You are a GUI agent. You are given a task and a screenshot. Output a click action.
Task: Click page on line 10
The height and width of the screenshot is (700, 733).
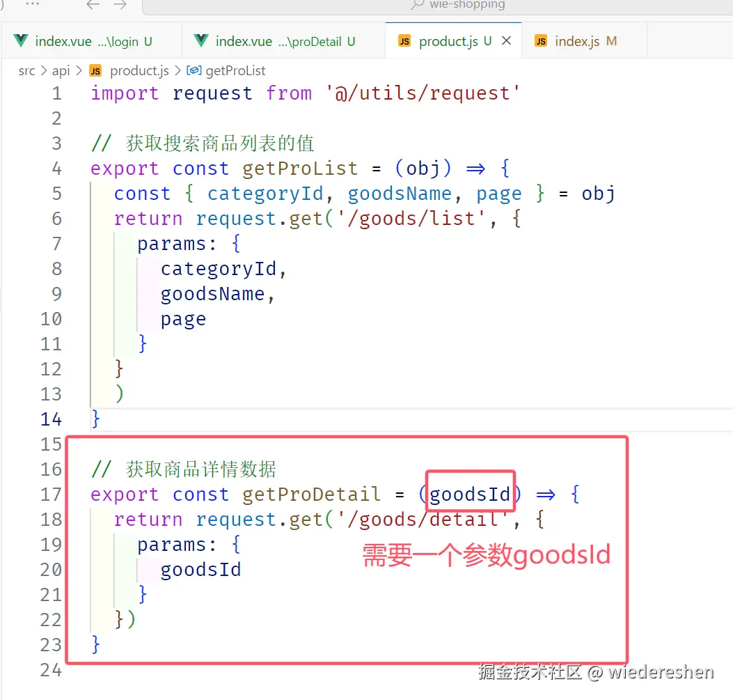pos(183,320)
